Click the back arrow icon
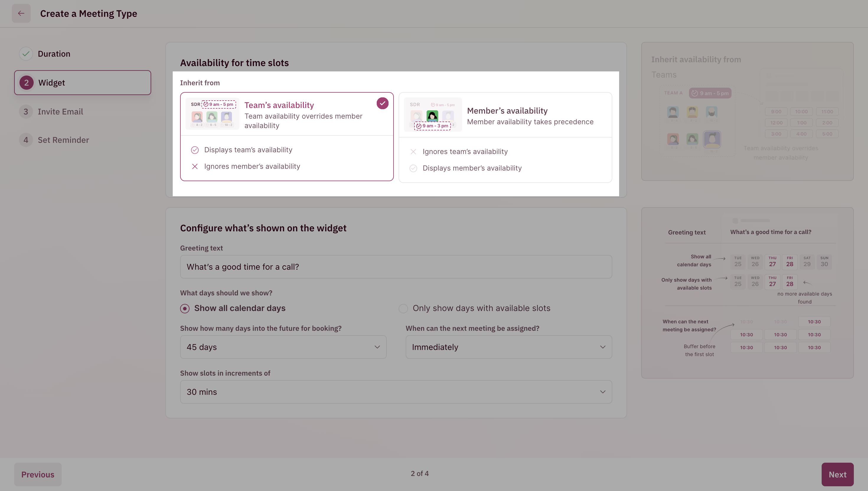Viewport: 868px width, 491px height. 21,14
